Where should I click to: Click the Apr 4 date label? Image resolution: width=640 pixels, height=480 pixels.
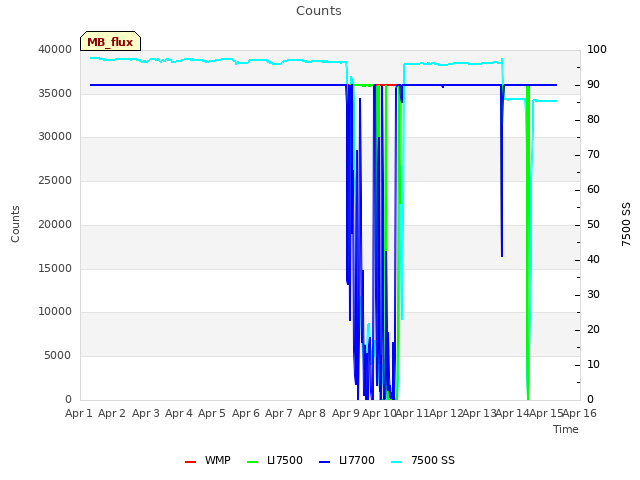pos(179,413)
